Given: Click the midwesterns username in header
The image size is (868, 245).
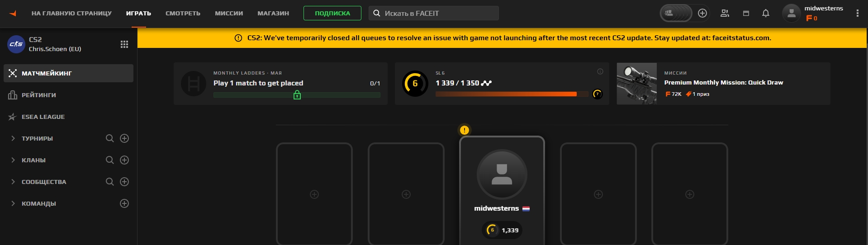Looking at the screenshot, I should (x=824, y=8).
